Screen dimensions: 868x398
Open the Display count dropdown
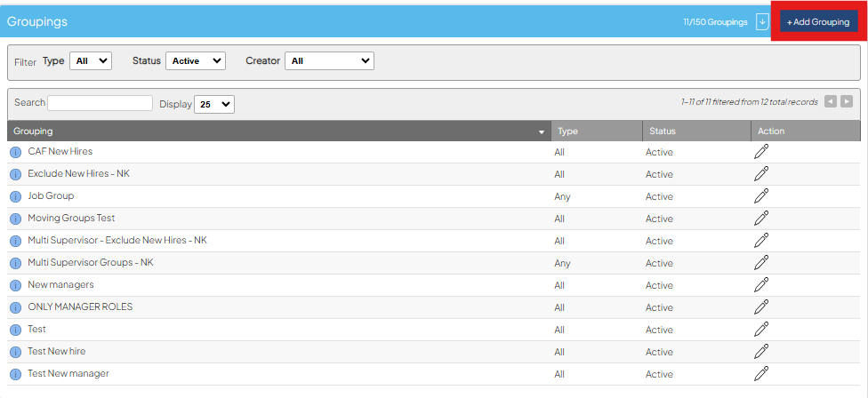tap(214, 104)
